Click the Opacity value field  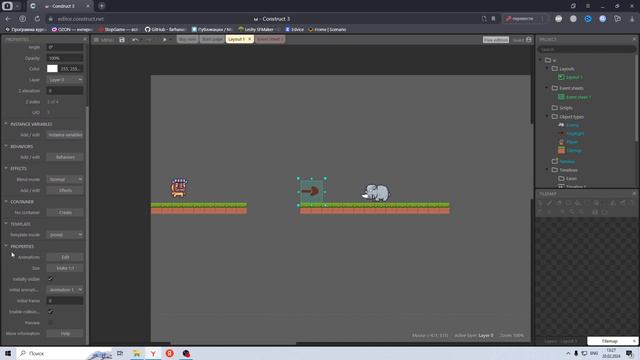click(x=65, y=58)
